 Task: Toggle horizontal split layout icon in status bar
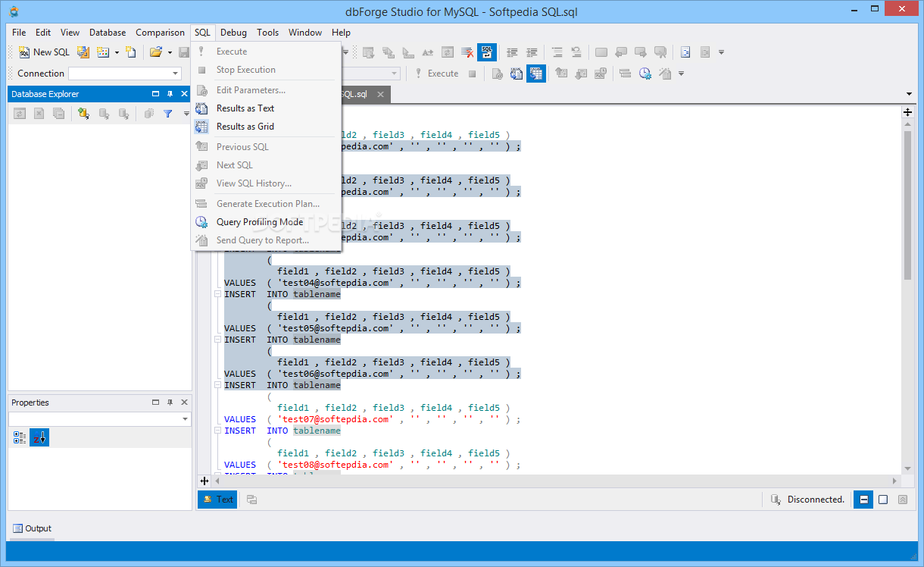click(863, 500)
